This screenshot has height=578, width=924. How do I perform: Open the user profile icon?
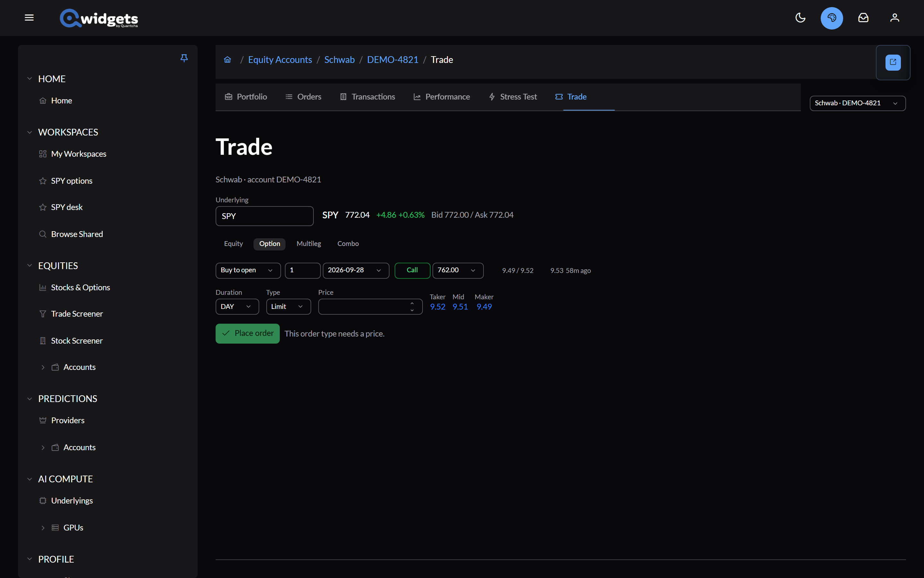[894, 18]
